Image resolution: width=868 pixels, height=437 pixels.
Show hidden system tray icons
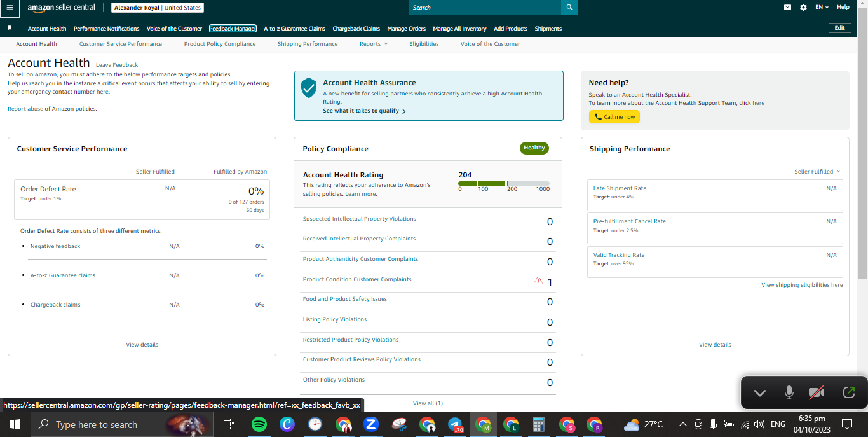tap(682, 424)
